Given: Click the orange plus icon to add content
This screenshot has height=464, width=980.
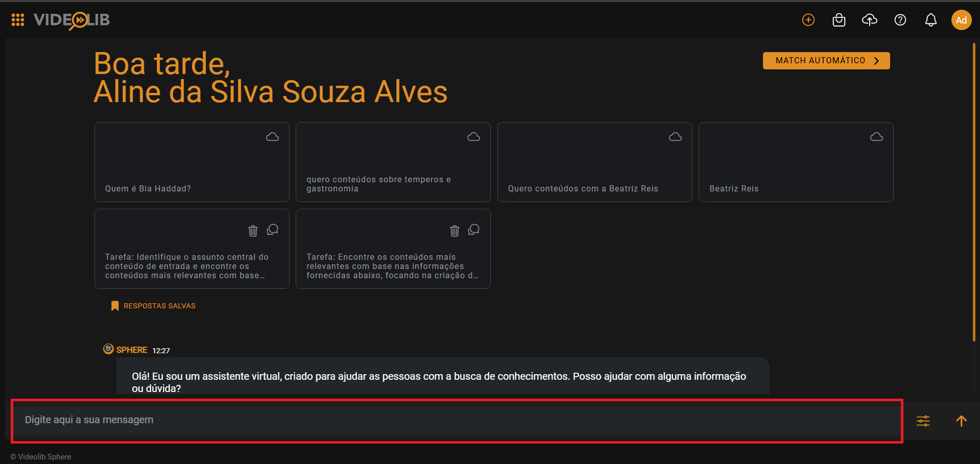Looking at the screenshot, I should pyautogui.click(x=808, y=20).
